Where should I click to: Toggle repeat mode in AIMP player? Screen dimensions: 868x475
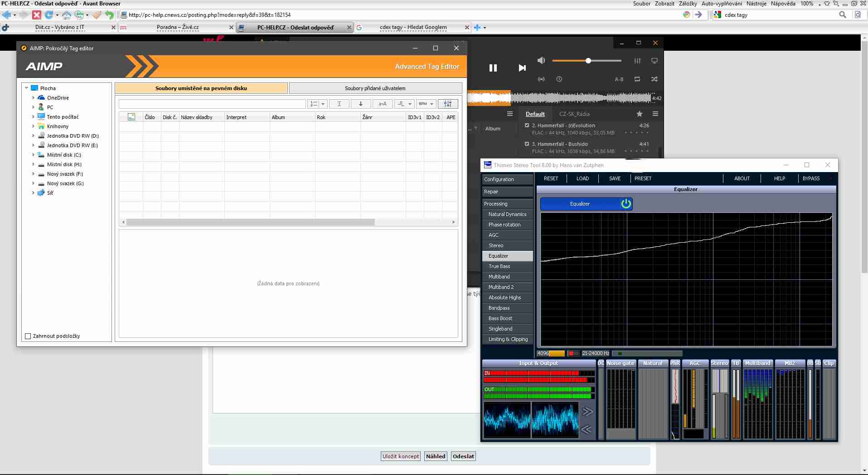(637, 79)
